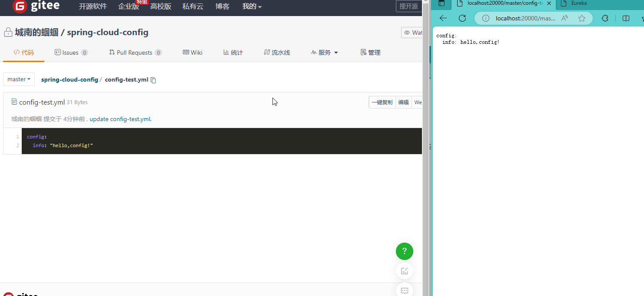
Task: Click the Watch button on the repository
Action: 412,33
